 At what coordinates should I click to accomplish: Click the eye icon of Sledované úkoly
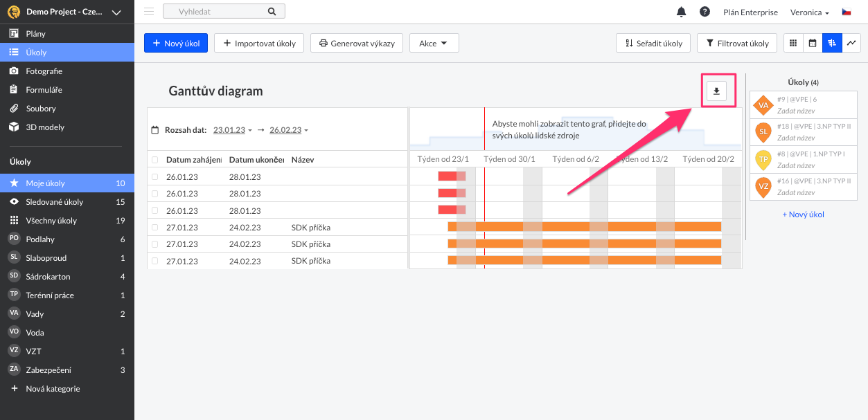[x=13, y=202]
